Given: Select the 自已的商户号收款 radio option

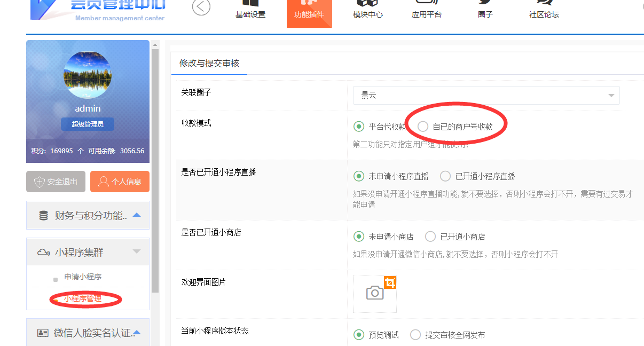Looking at the screenshot, I should [x=423, y=127].
